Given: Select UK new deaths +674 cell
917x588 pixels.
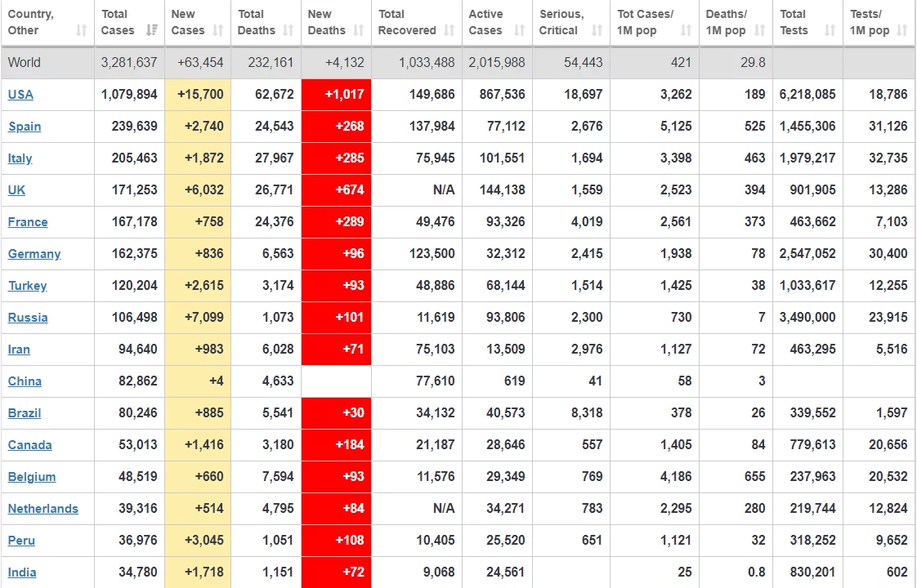Looking at the screenshot, I should coord(336,190).
